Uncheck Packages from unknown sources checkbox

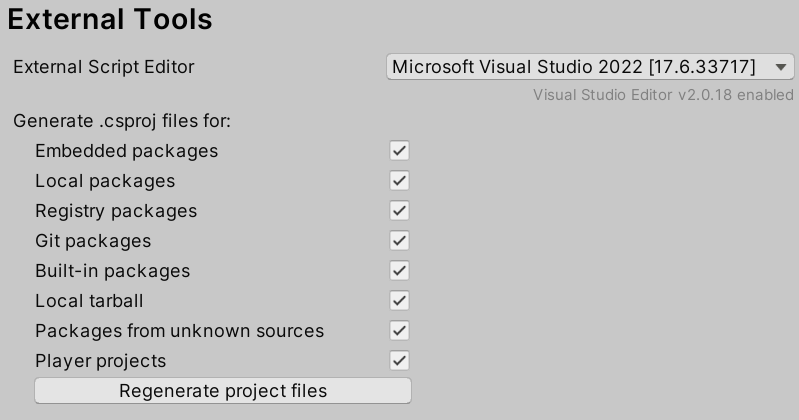[x=400, y=331]
